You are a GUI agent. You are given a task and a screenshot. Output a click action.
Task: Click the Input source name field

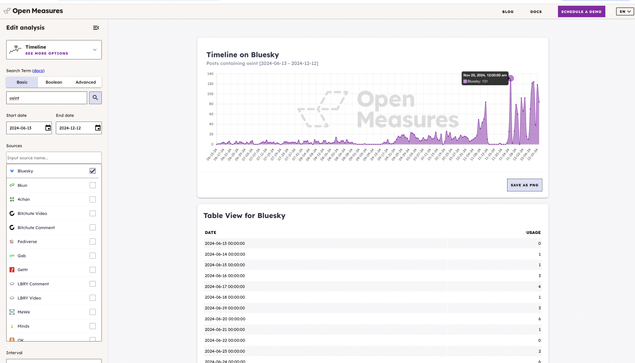(x=54, y=158)
